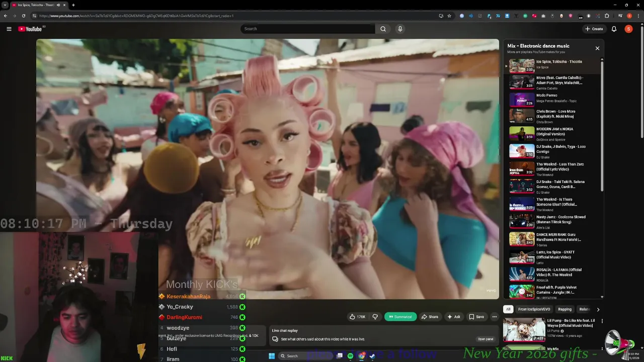Open the live chat replay panel
Screen dimensions: 644x362
(x=486, y=339)
